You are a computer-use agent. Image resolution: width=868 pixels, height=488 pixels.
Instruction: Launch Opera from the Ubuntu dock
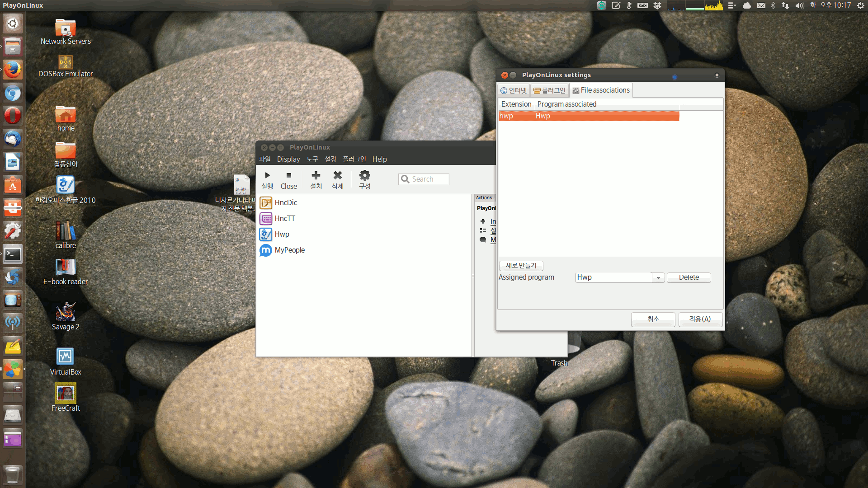tap(13, 116)
